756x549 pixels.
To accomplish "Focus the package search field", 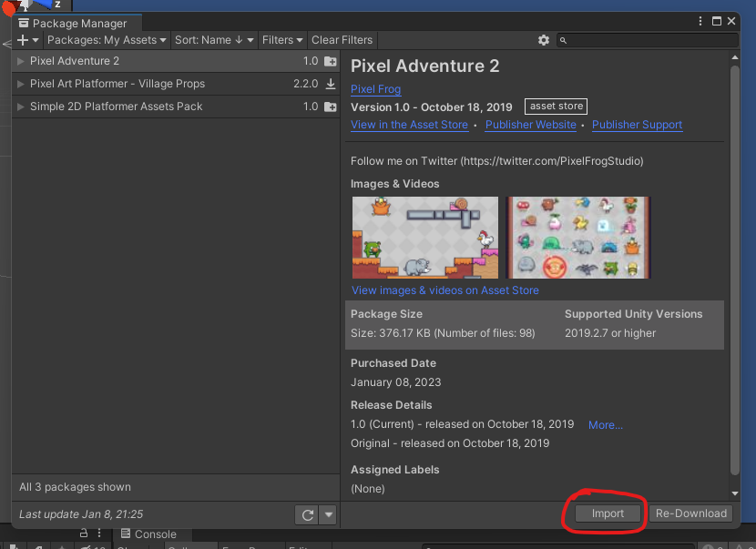I will tap(647, 40).
